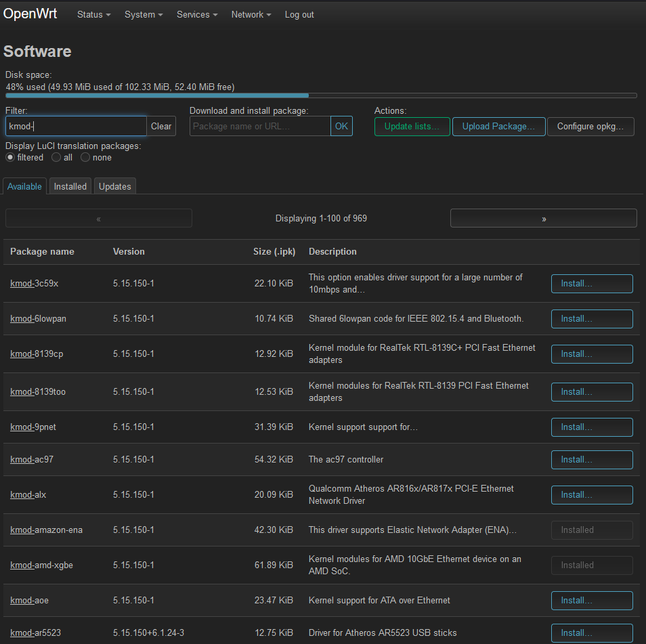Click the previous page arrow button
The image size is (646, 644).
(x=99, y=219)
